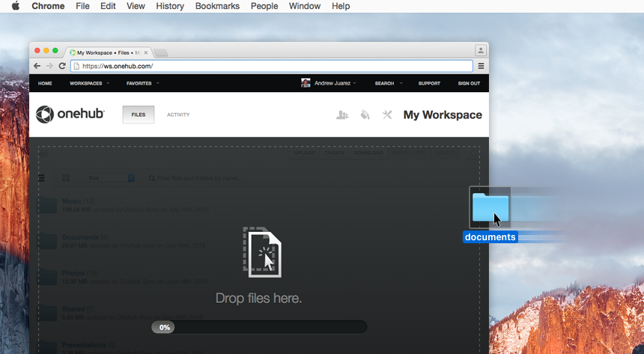Screen dimensions: 644x354
Task: Open the Chrome profile avatar button
Action: coord(481,50)
